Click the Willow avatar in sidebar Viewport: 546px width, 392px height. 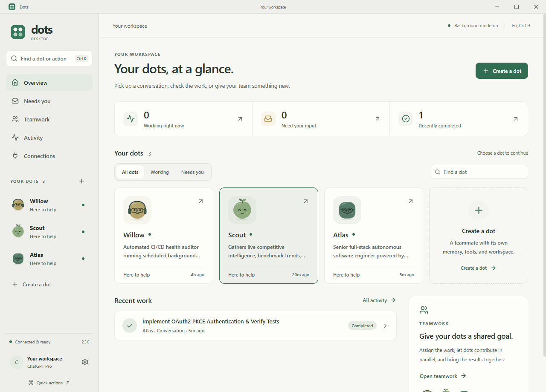click(18, 205)
